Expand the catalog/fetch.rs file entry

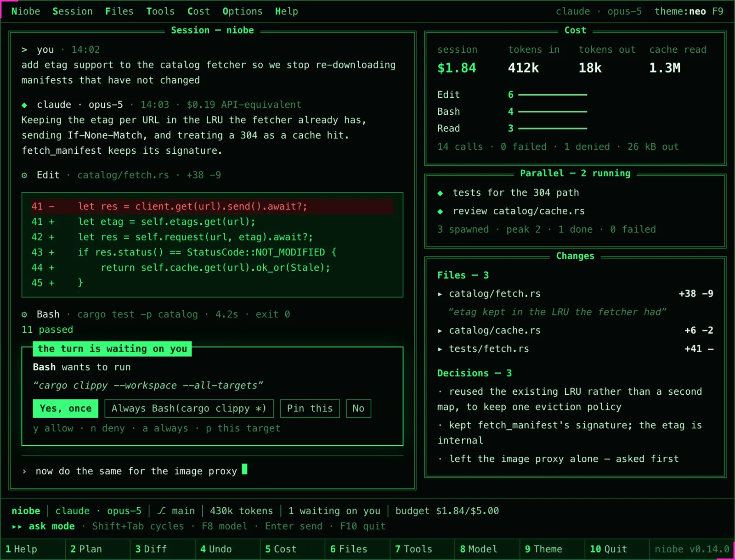(x=575, y=294)
